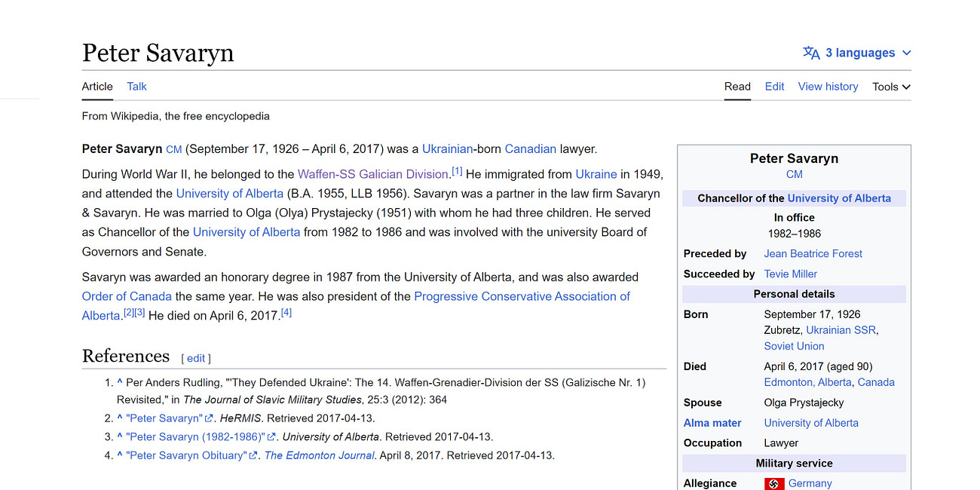Edit the References section
The width and height of the screenshot is (980, 490).
point(196,358)
